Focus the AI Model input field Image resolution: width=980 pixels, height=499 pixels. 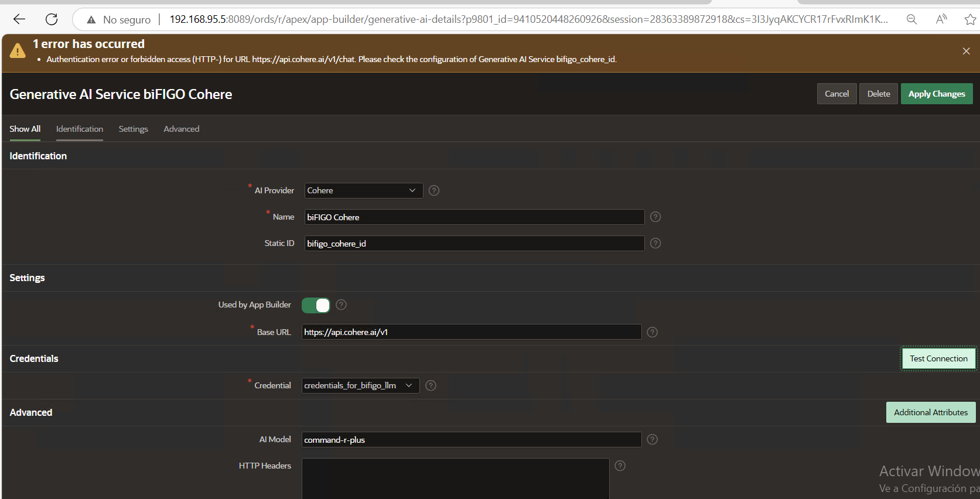tap(472, 439)
